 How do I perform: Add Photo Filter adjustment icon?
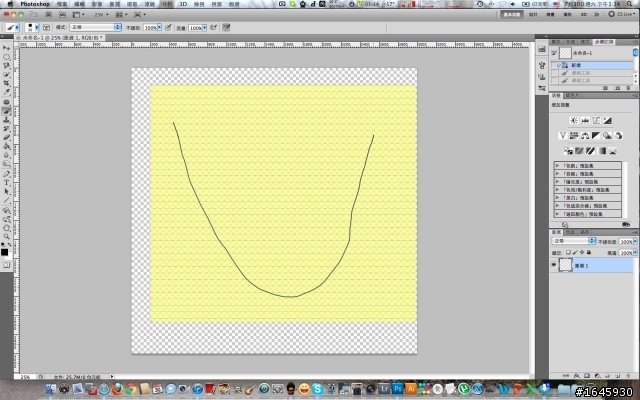point(607,136)
